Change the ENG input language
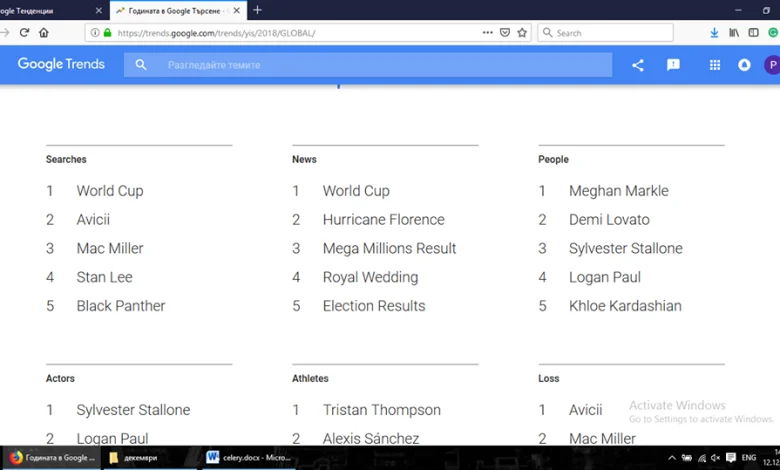 pyautogui.click(x=749, y=458)
